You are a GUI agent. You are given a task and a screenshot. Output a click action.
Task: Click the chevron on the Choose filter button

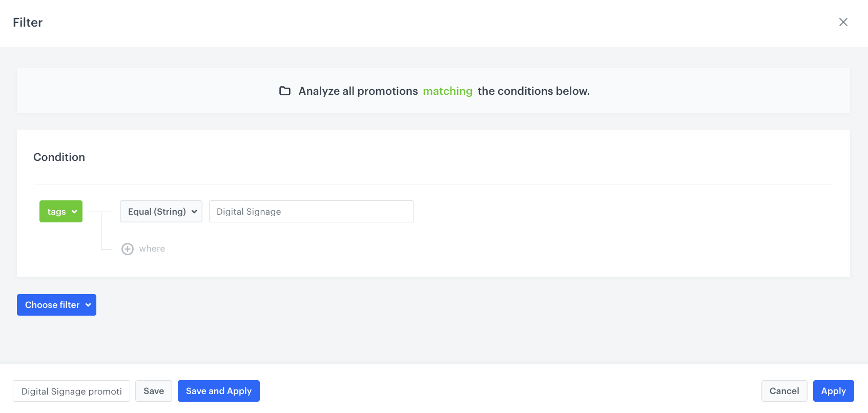pos(88,305)
